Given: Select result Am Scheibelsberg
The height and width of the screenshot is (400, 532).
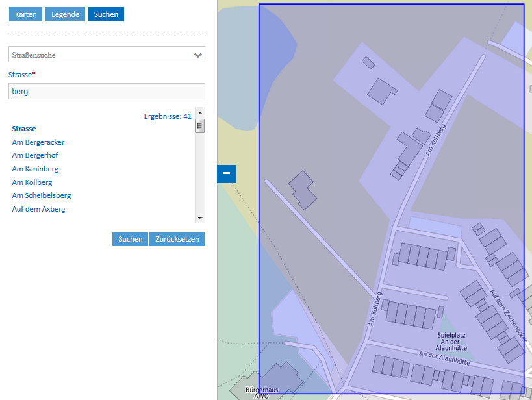Looking at the screenshot, I should click(x=42, y=195).
